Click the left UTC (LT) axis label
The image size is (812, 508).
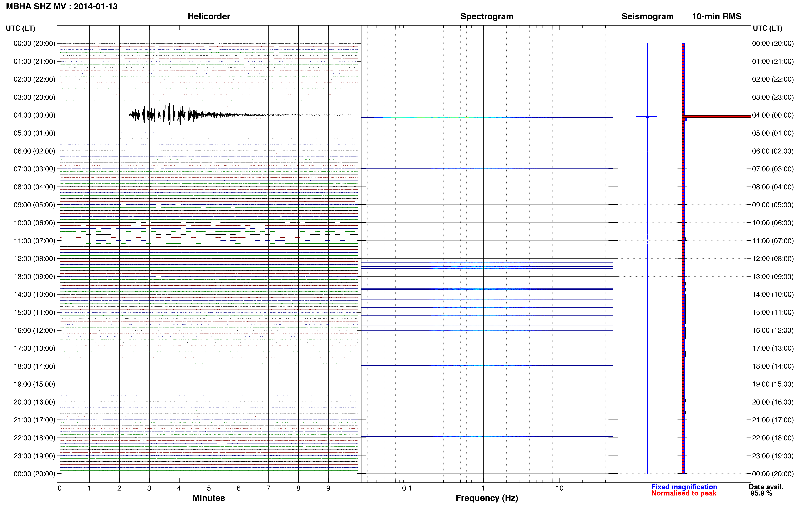(x=21, y=28)
